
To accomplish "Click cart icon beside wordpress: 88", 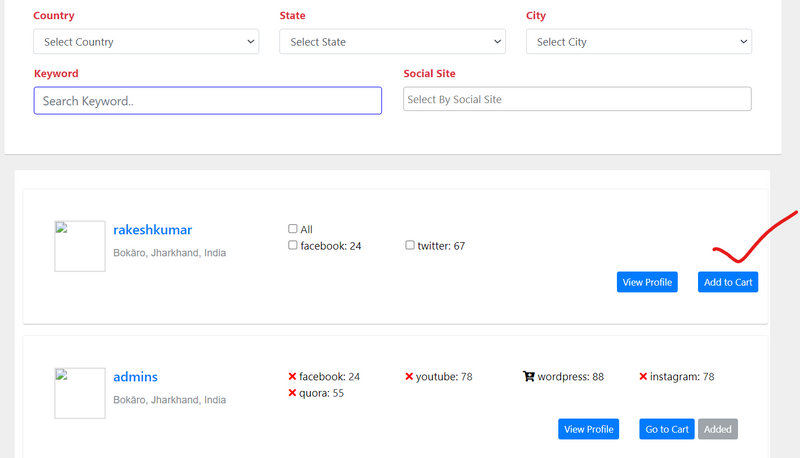I will click(528, 377).
